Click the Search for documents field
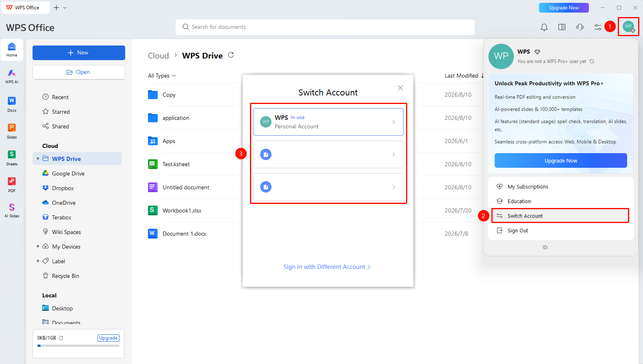This screenshot has width=643, height=364. 325,27
